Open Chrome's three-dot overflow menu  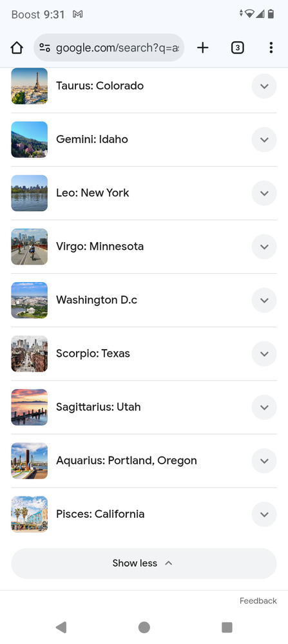pyautogui.click(x=271, y=48)
